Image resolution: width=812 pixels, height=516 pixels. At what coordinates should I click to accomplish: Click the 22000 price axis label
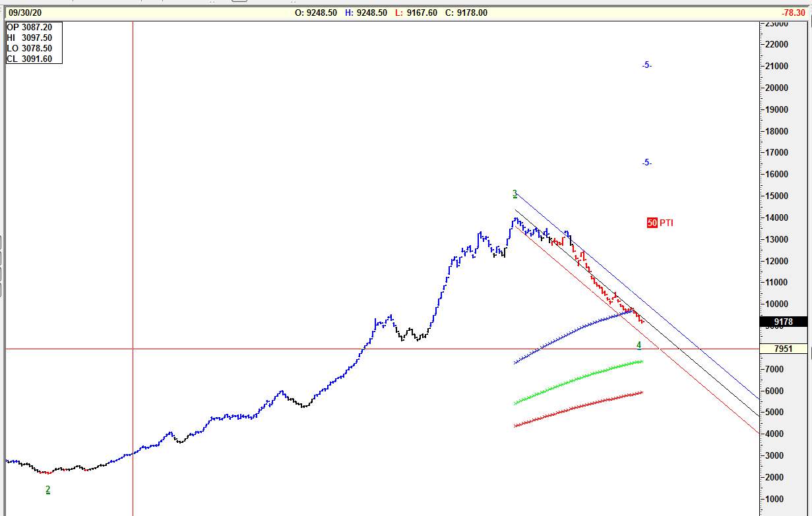click(776, 44)
